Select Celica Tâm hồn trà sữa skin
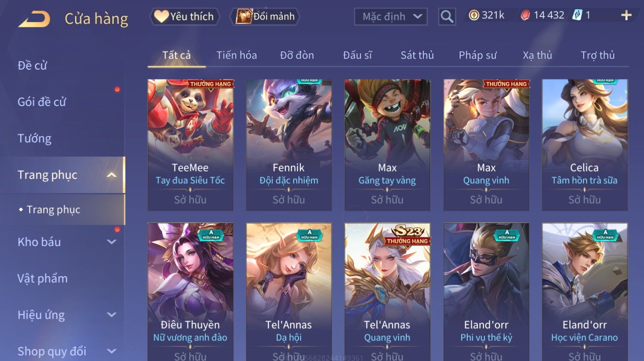Viewport: 644px width, 361px height. point(585,145)
